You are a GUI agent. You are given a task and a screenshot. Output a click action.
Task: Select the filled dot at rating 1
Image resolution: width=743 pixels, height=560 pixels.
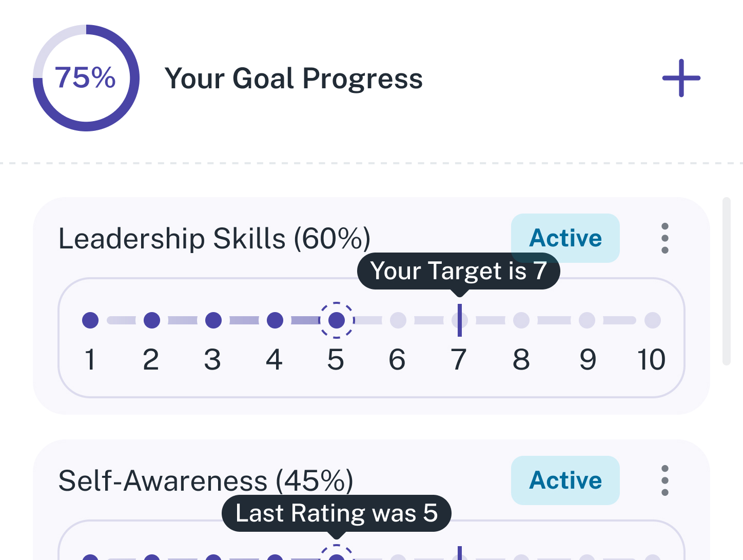point(90,320)
